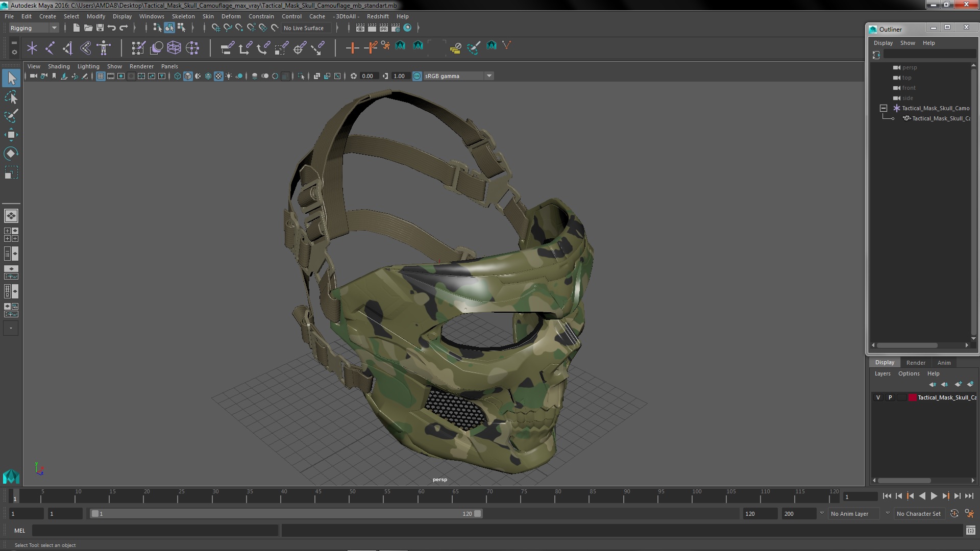Switch to Anim tab in Layer Editor
Screen dimensions: 980x551
pyautogui.click(x=944, y=363)
